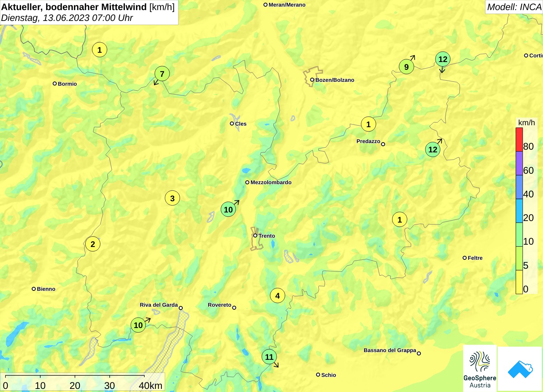Select wind marker 1 northwest of Feltre

point(400,220)
